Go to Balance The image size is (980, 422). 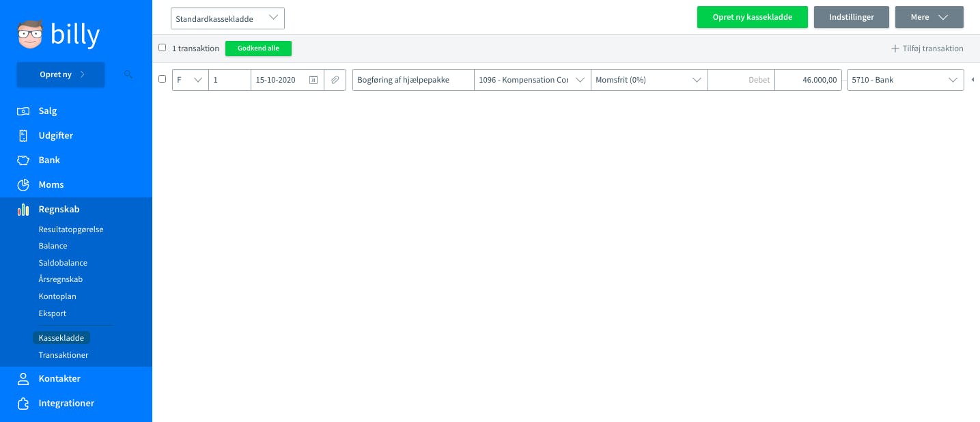click(x=53, y=246)
